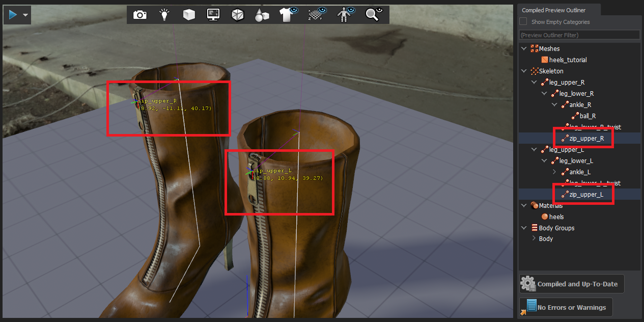644x322 pixels.
Task: Click the wireframe cube icon
Action: click(237, 15)
